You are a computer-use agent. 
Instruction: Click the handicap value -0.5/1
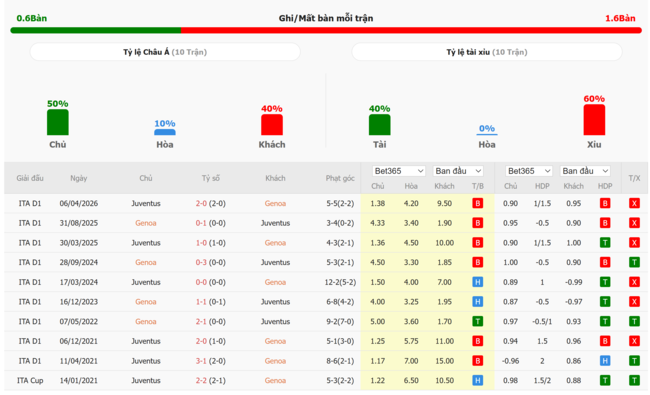click(x=542, y=322)
